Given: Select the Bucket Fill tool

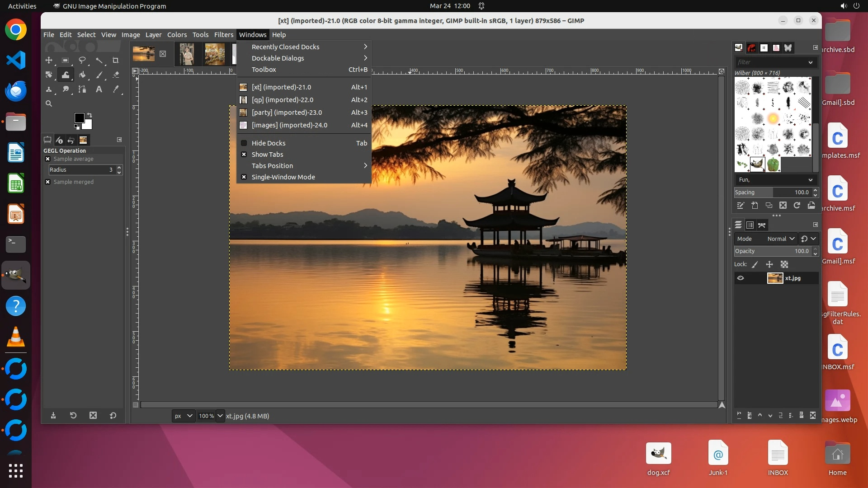Looking at the screenshot, I should [x=82, y=75].
